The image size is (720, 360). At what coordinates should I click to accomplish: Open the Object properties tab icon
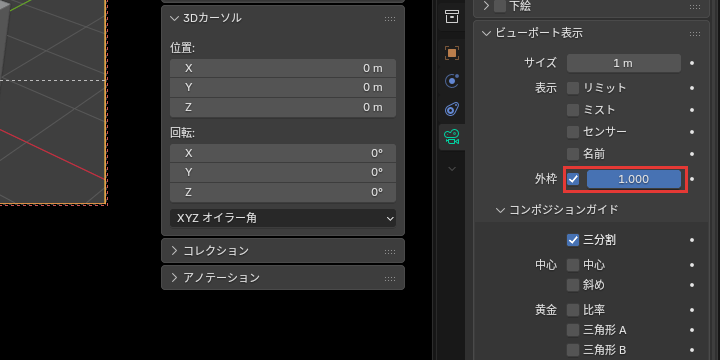click(452, 53)
